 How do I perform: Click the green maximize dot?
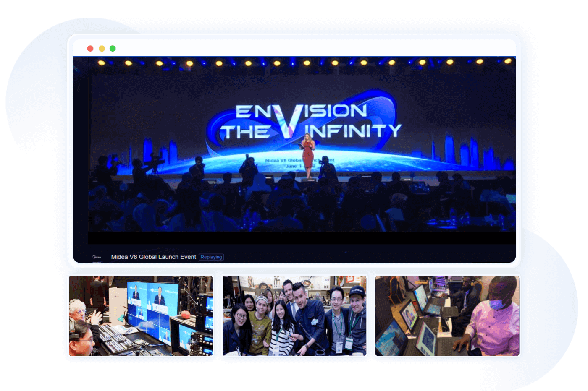(113, 49)
